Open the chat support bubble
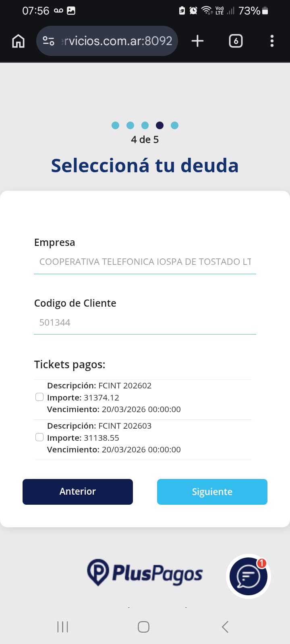The image size is (290, 644). click(x=248, y=576)
